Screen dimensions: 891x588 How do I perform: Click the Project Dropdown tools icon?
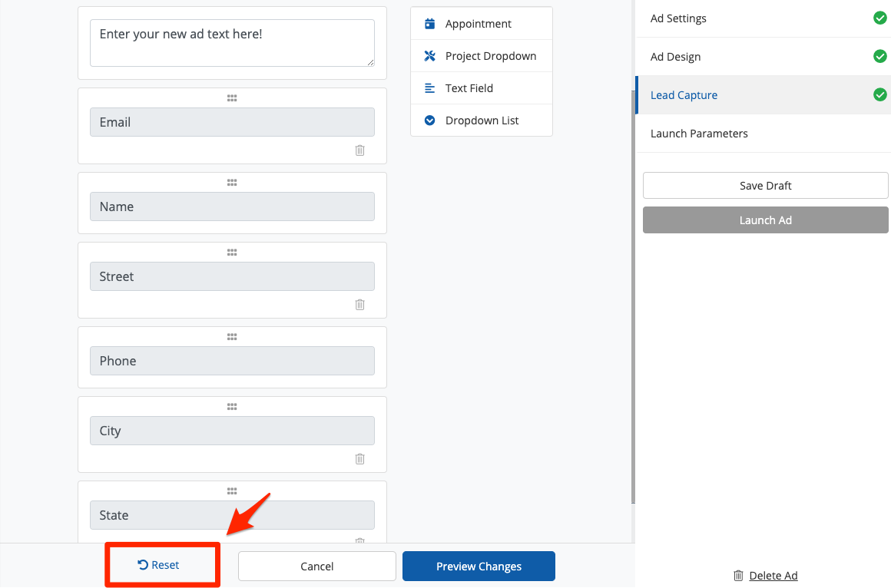click(429, 56)
